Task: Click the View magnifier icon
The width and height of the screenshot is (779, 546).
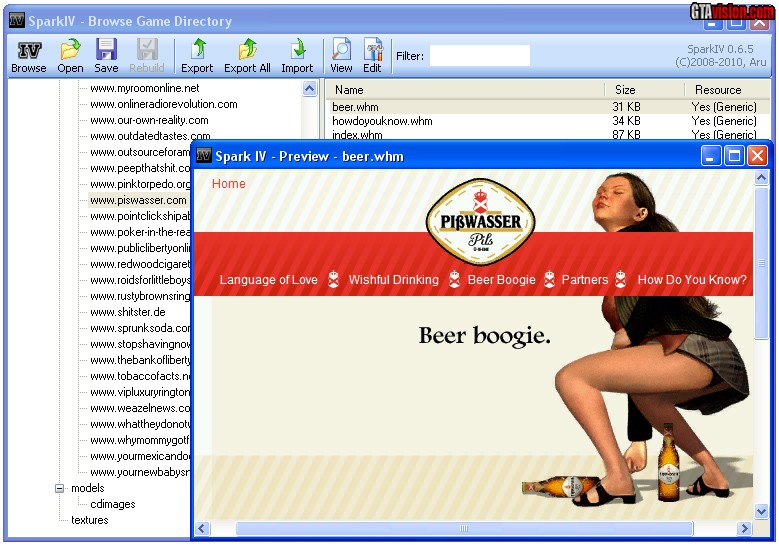Action: point(341,51)
